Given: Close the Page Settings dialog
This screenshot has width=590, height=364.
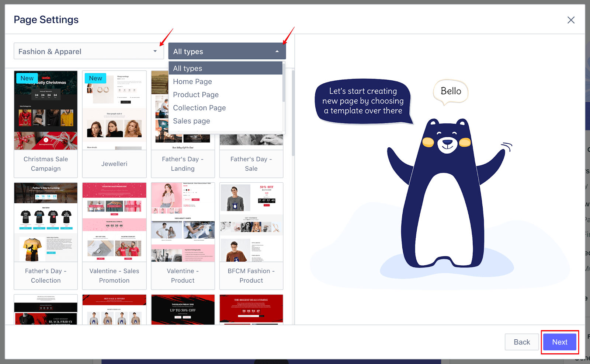Looking at the screenshot, I should coord(571,20).
